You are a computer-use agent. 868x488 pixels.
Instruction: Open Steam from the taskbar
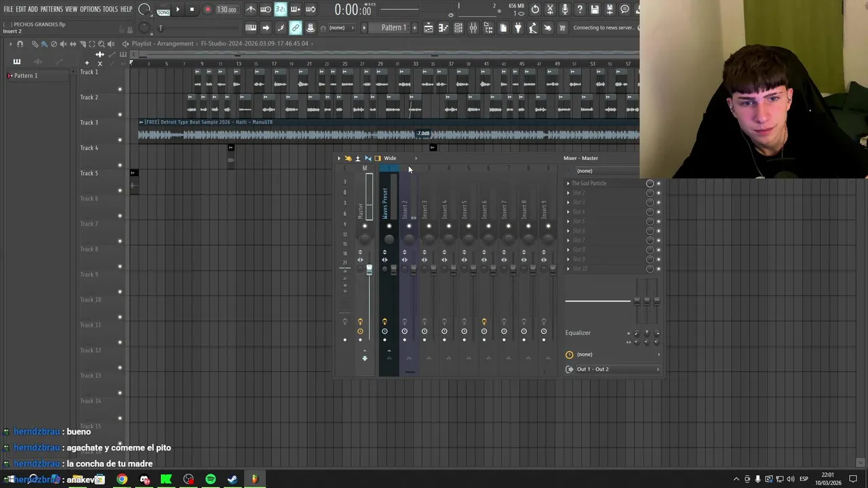233,479
